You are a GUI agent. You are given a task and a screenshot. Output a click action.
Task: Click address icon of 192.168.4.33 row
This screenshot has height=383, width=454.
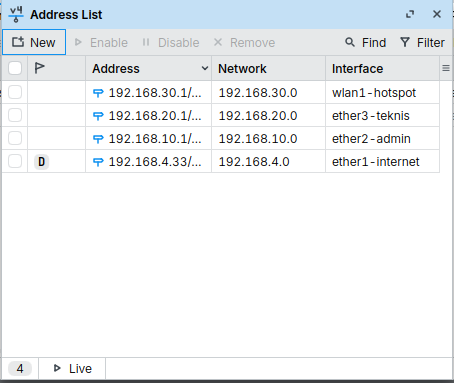98,162
